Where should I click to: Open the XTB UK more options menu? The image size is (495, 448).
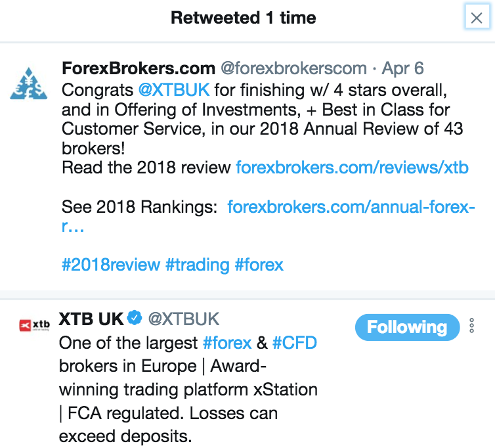point(471,326)
